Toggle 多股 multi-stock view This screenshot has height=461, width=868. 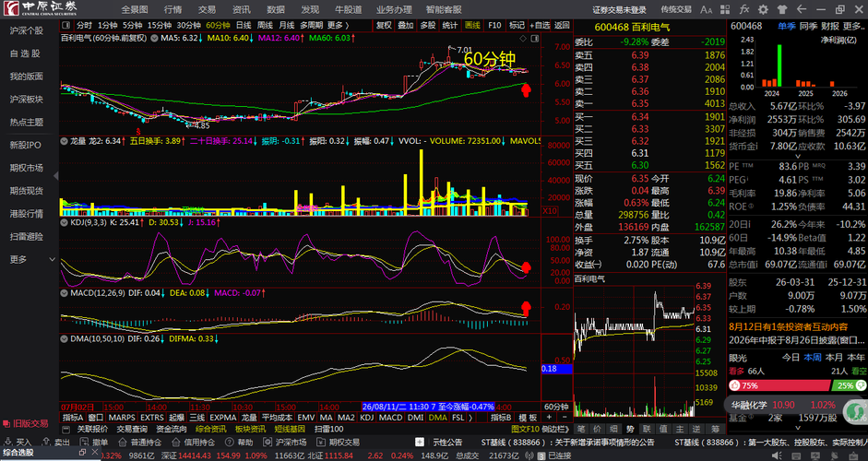tap(428, 26)
